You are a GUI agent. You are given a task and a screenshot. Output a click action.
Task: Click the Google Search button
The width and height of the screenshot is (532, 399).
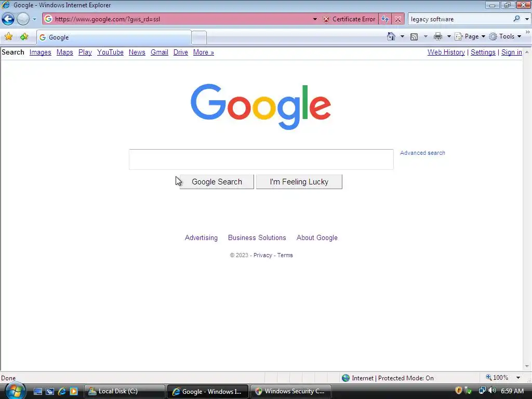coord(217,182)
